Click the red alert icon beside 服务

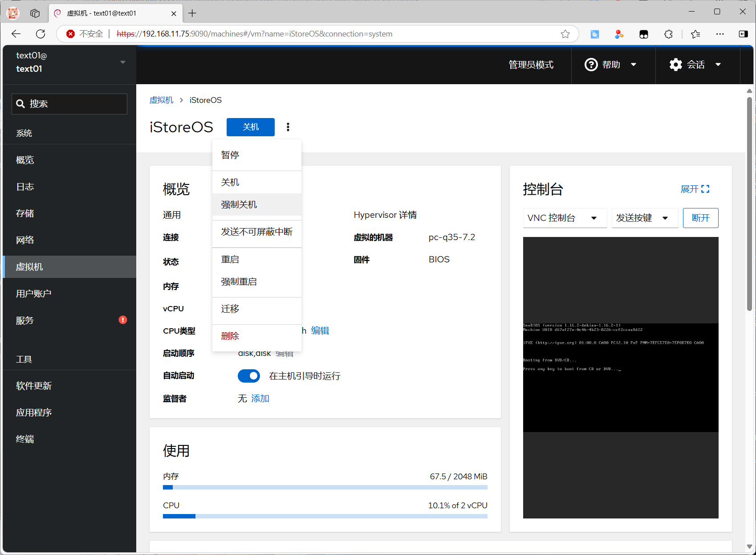point(123,320)
